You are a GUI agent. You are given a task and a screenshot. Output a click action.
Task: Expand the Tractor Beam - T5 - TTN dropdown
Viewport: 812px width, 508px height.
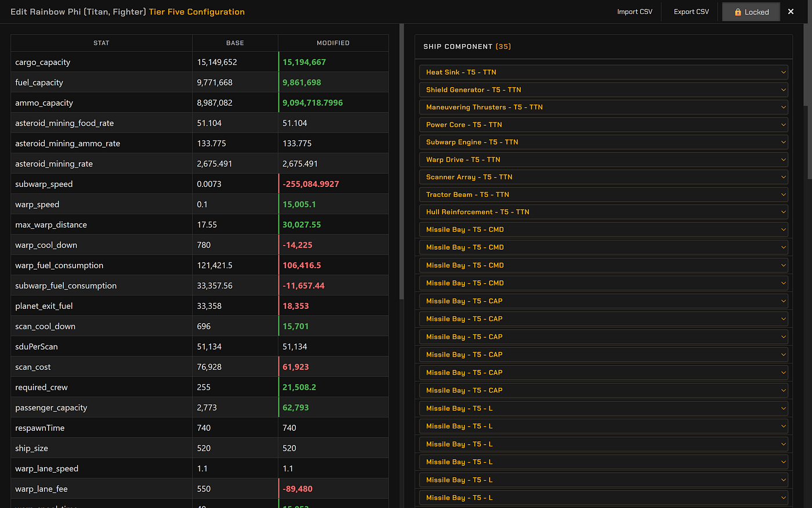point(603,194)
